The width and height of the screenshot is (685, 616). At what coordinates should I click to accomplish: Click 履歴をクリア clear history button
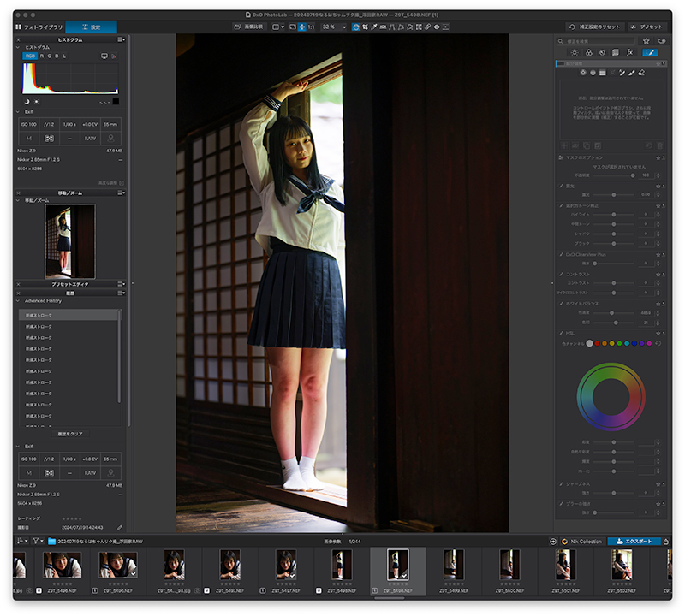[x=70, y=434]
